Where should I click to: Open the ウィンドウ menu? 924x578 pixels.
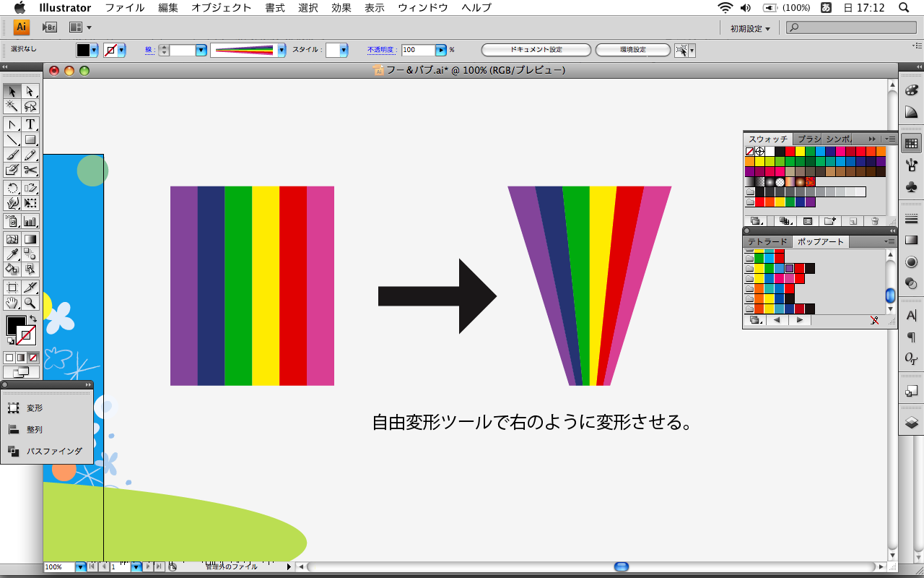[423, 8]
